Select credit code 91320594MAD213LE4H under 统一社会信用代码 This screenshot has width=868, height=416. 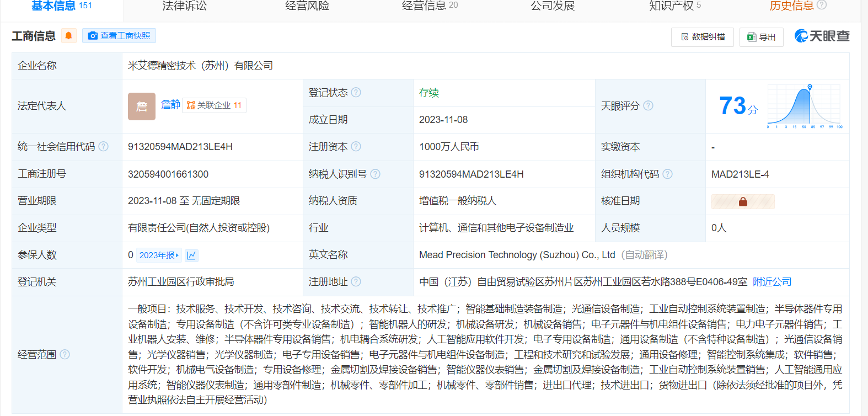click(x=180, y=147)
